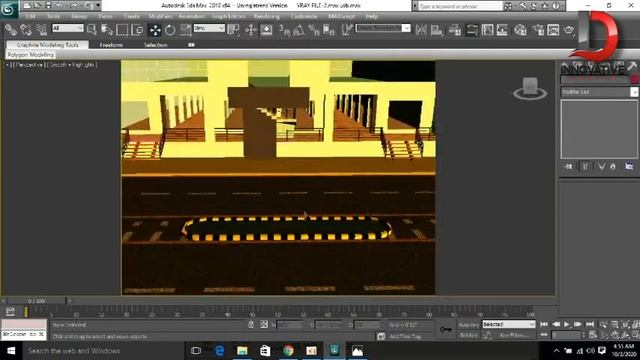Viewport: 640px width, 360px height.
Task: Open the Customize menu
Action: point(304,16)
